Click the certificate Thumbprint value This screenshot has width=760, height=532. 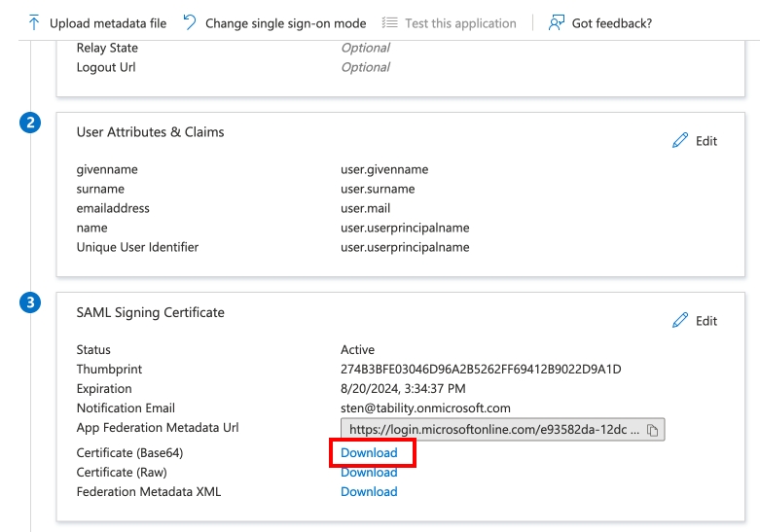point(481,370)
